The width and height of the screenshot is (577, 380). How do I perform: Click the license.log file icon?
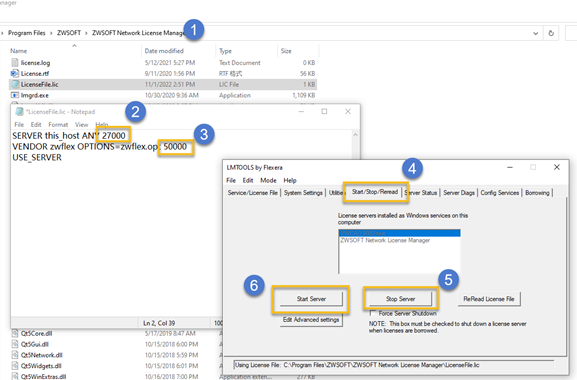point(15,63)
